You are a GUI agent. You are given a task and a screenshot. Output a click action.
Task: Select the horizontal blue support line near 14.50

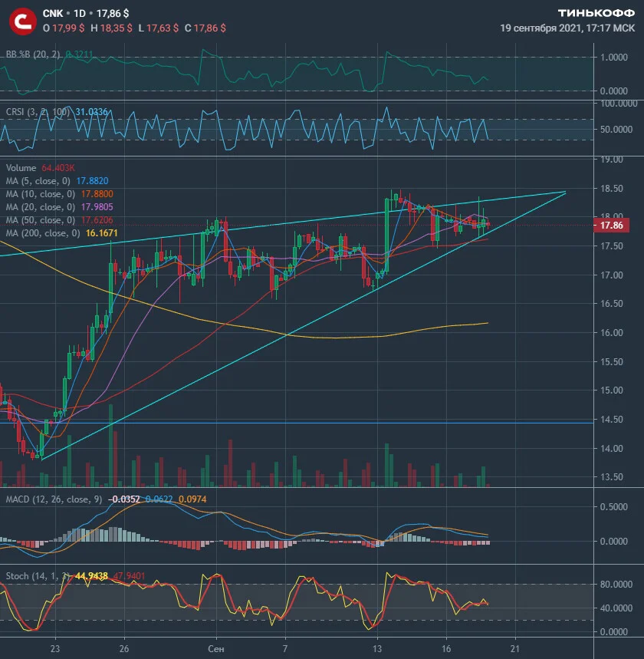tap(294, 423)
